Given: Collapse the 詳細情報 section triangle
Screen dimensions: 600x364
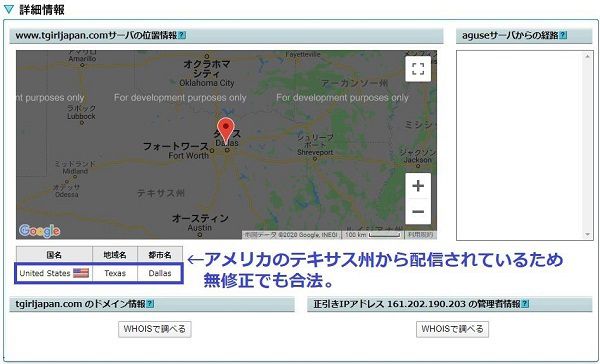Looking at the screenshot, I should tap(8, 9).
